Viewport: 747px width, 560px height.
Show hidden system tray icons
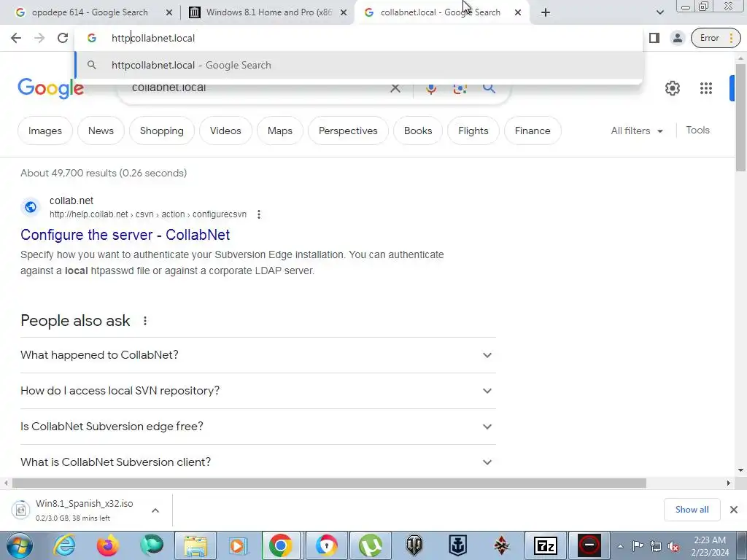(x=620, y=546)
